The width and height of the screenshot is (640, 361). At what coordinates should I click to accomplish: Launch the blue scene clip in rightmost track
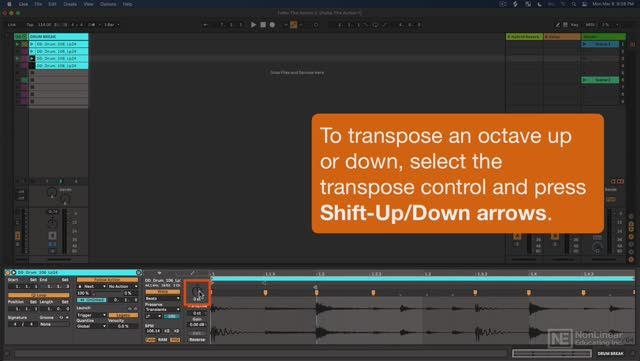click(585, 44)
